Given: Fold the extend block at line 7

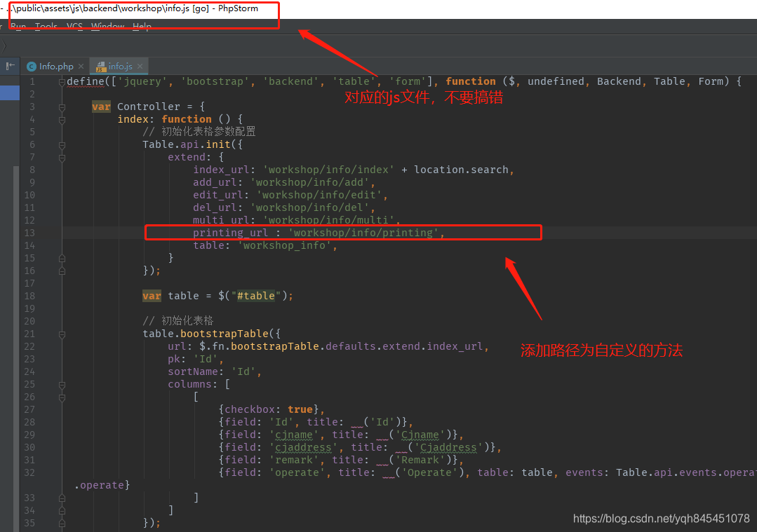Looking at the screenshot, I should tap(62, 158).
